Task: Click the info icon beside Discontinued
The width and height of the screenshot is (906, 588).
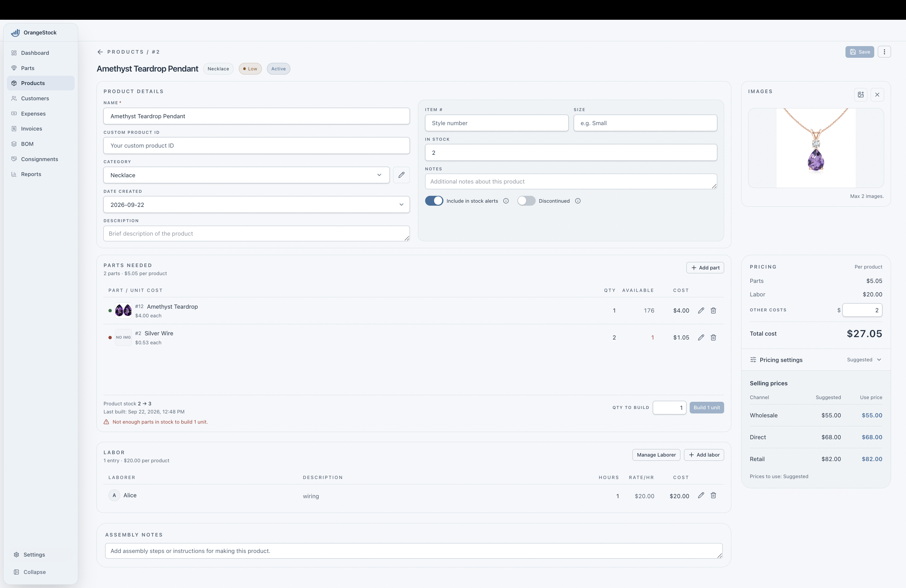Action: pyautogui.click(x=578, y=201)
